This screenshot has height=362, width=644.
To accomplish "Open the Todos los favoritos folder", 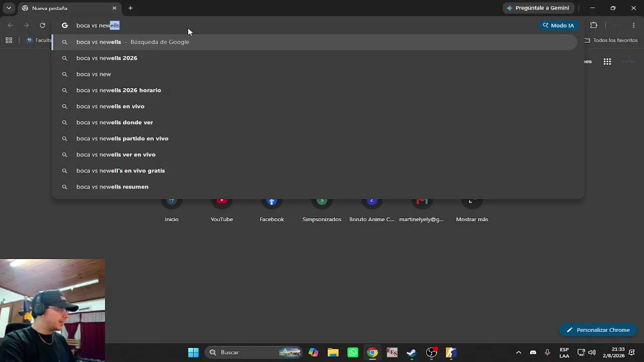I will [611, 40].
